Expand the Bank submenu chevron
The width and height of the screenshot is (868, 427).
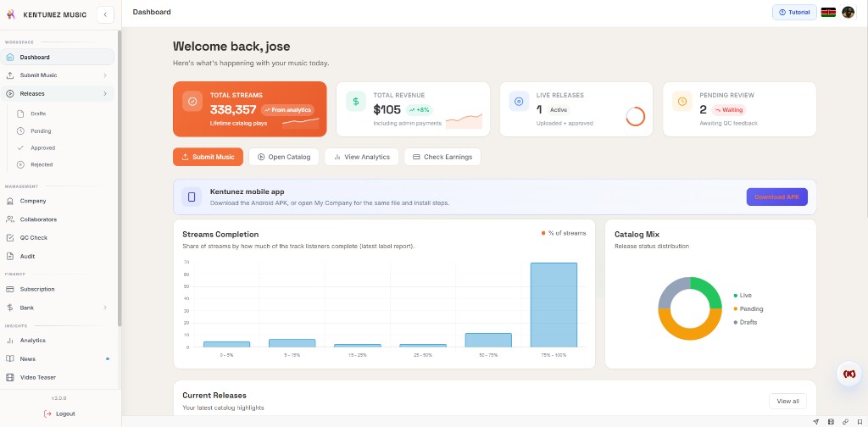point(105,308)
